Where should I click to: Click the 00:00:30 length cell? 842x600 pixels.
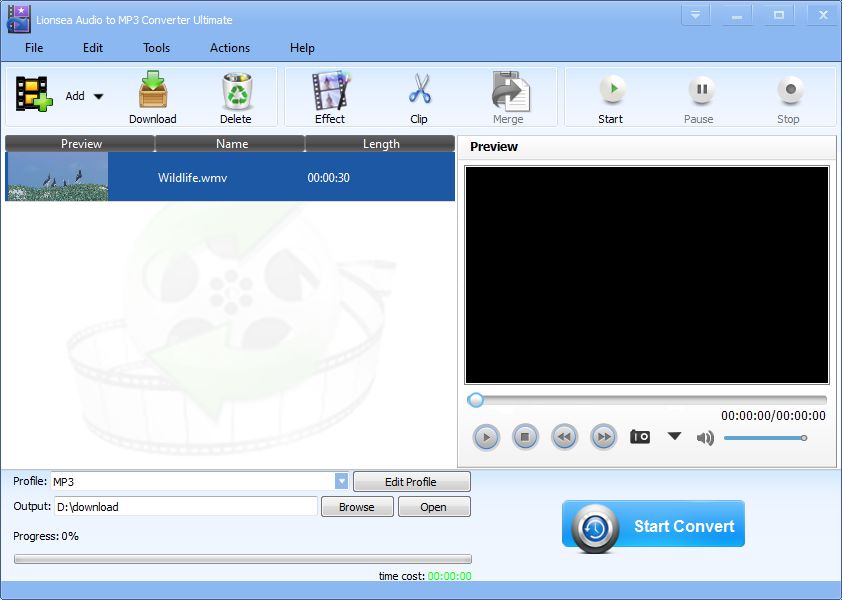[329, 178]
